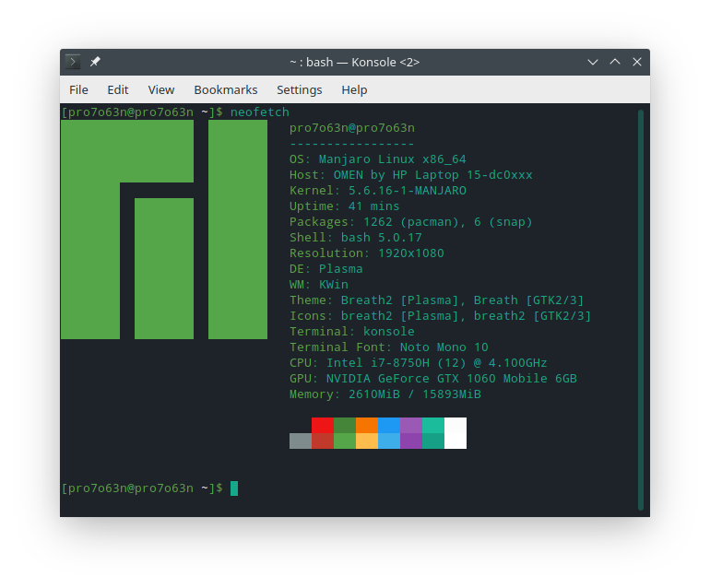Open the File menu
Image resolution: width=710 pixels, height=588 pixels.
(78, 89)
